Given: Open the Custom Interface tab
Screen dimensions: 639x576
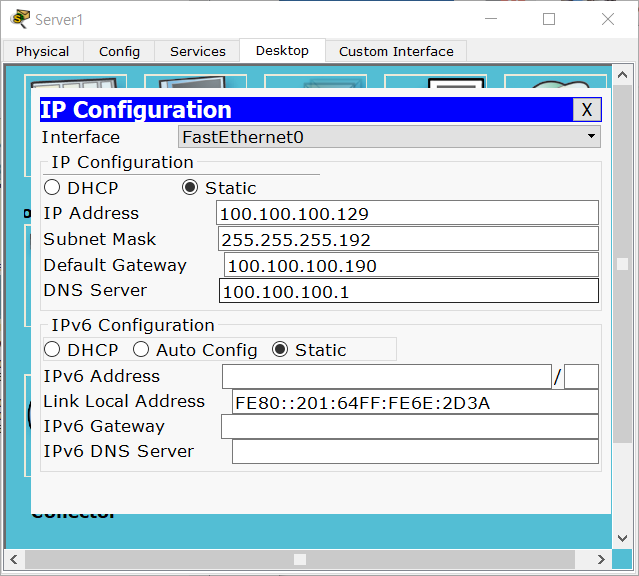Looking at the screenshot, I should [396, 51].
